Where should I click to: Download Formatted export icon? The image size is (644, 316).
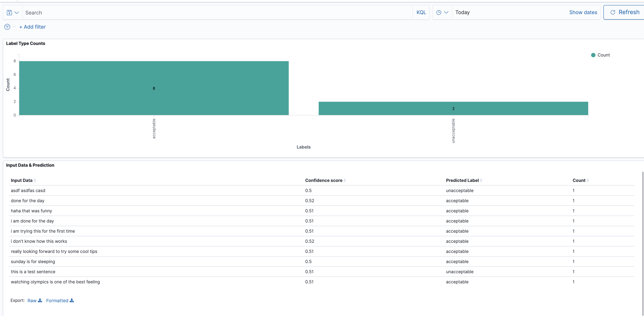72,300
